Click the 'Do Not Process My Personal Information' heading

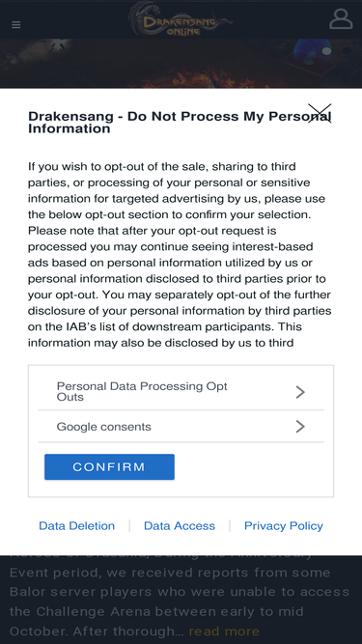point(180,123)
